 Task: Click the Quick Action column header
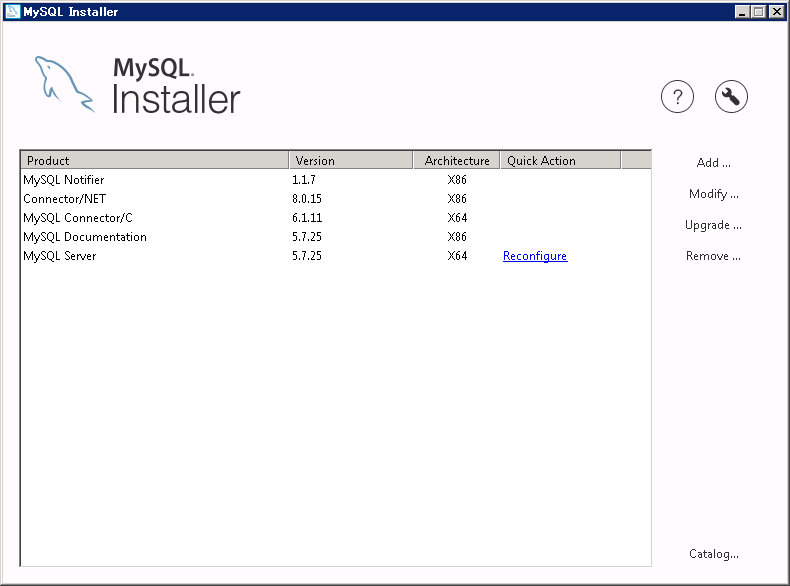559,160
